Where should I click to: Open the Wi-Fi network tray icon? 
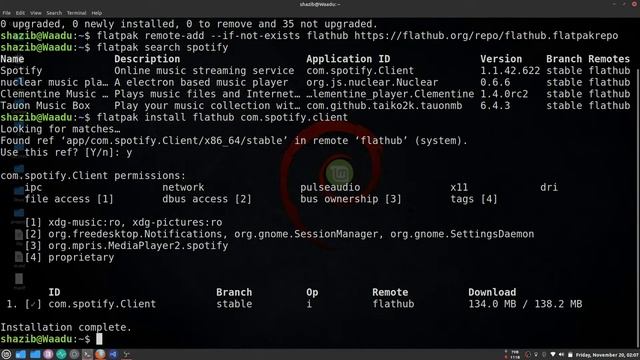click(553, 354)
